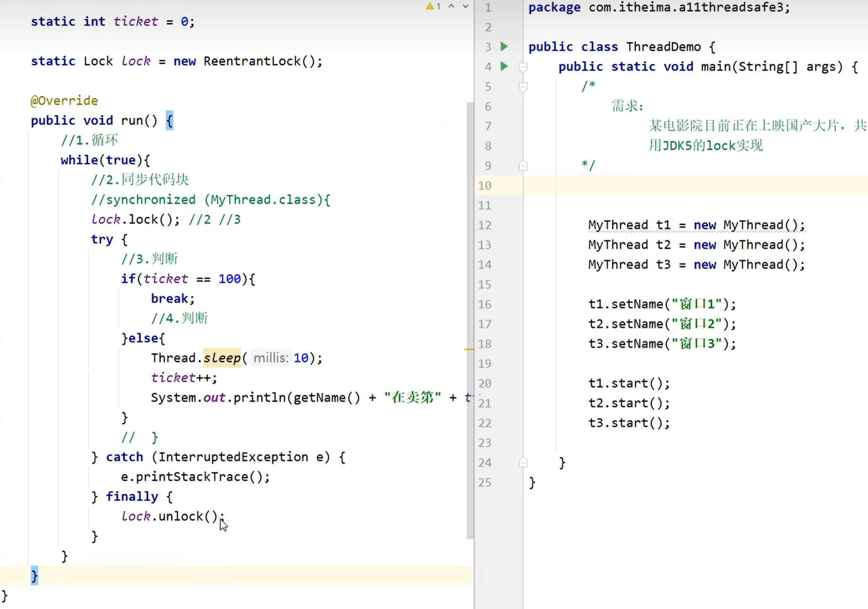Viewport: 868px width, 609px height.
Task: Click closing fold marker at line 24
Action: [x=523, y=462]
